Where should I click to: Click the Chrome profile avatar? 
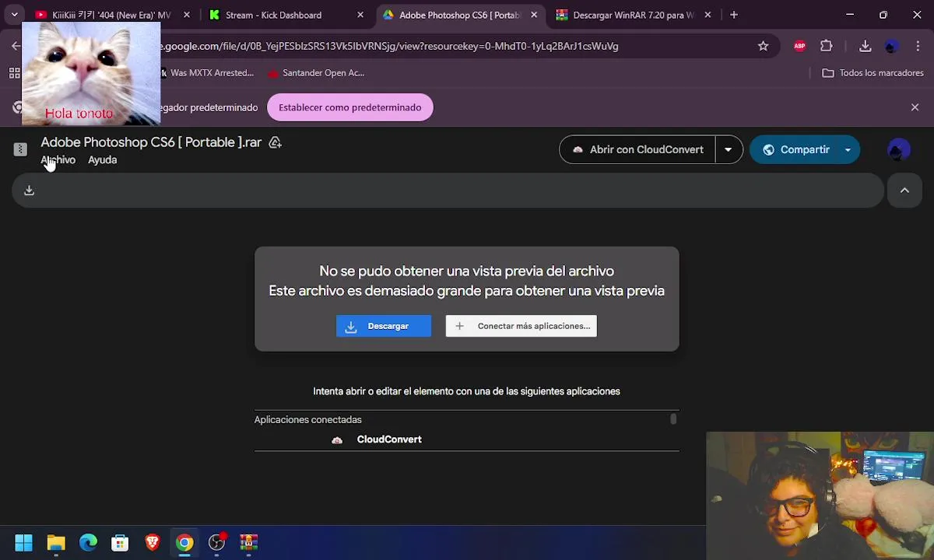click(892, 46)
